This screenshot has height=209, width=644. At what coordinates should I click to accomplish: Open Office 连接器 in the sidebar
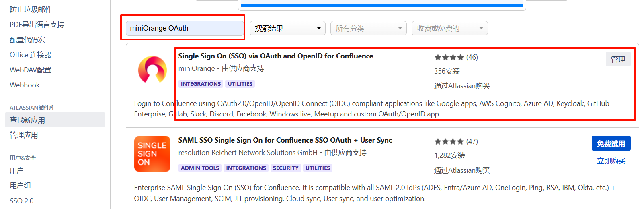31,55
